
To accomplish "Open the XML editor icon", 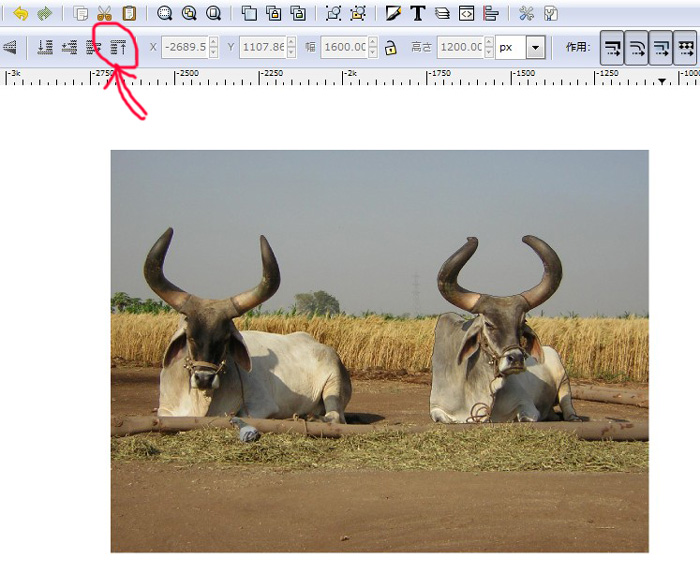I will (465, 14).
